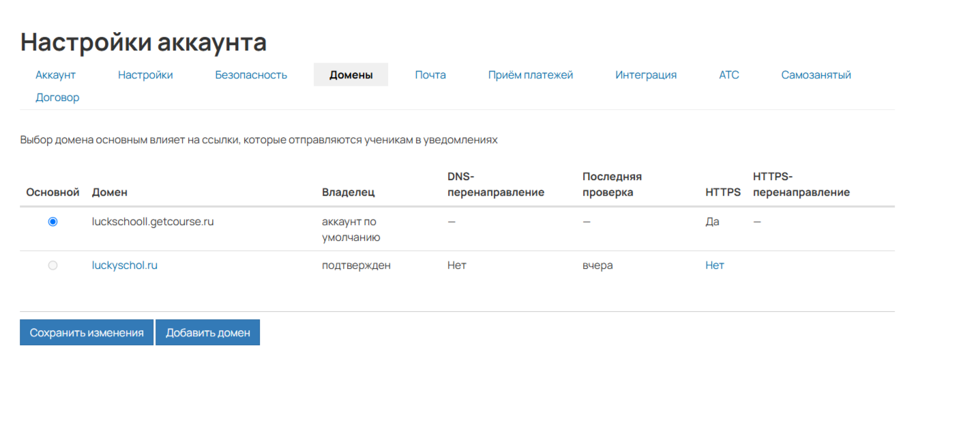
Task: Switch to the Настройки tab
Action: pyautogui.click(x=145, y=75)
